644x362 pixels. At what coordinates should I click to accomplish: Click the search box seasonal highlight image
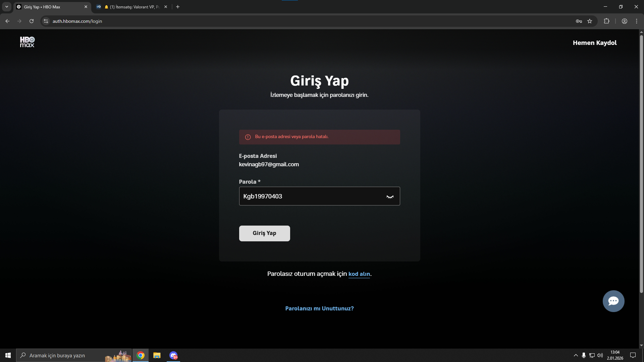[x=118, y=356]
